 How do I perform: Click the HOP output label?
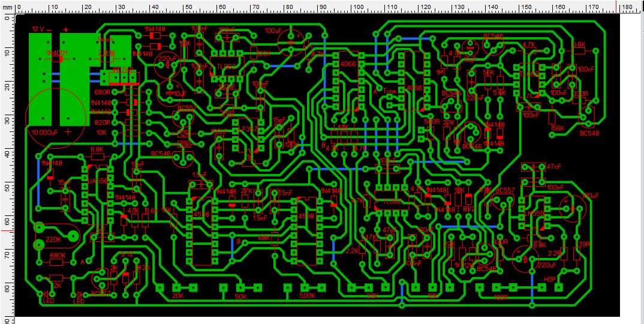tap(549, 279)
